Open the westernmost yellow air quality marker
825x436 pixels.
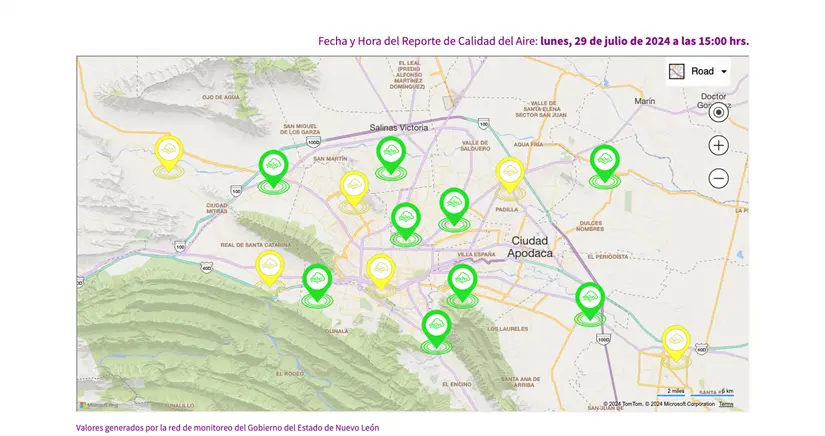pyautogui.click(x=169, y=153)
